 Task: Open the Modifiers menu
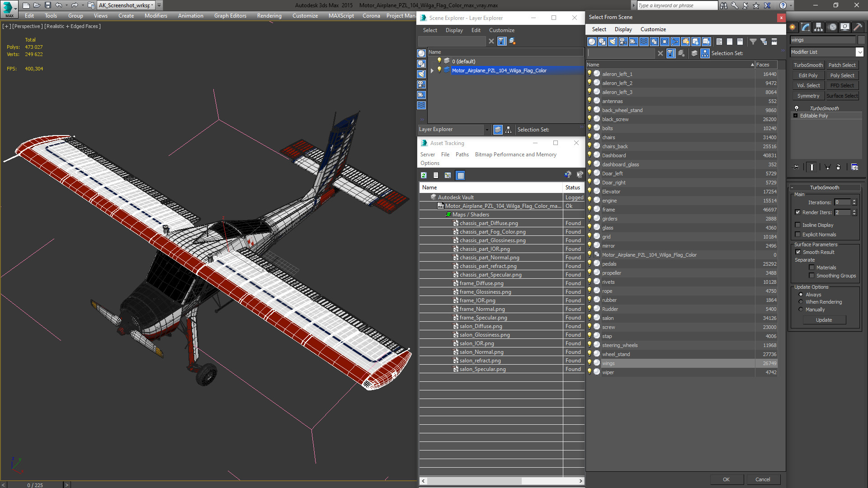coord(156,16)
